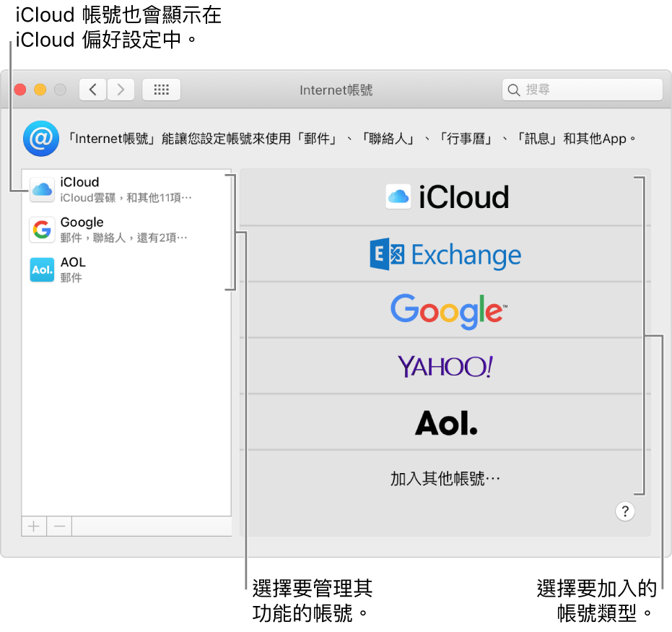
Task: Click the search field labeled 搜尋
Action: coord(582,90)
